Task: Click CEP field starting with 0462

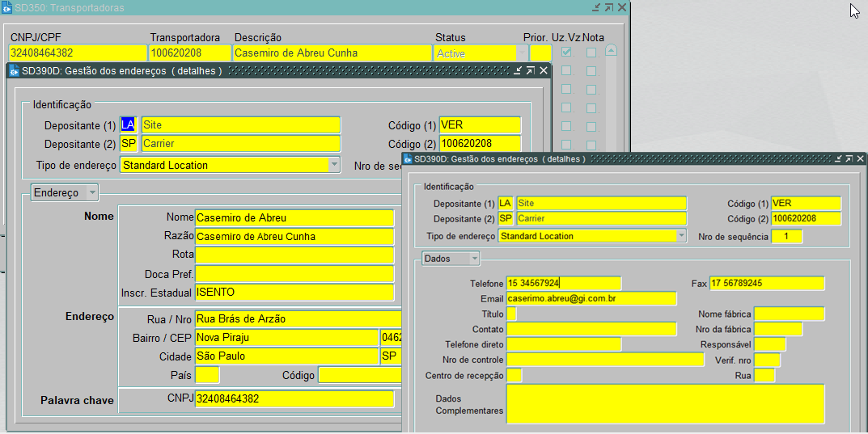Action: tap(392, 337)
